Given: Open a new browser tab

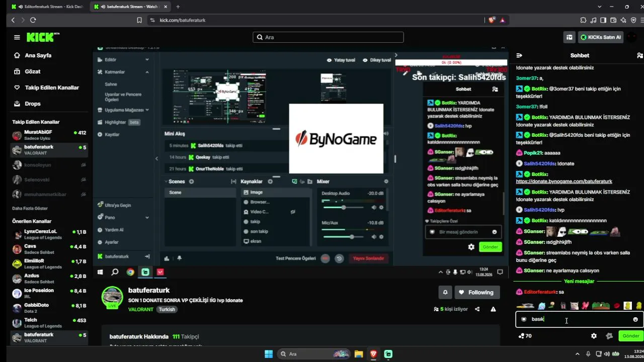Looking at the screenshot, I should click(x=178, y=7).
